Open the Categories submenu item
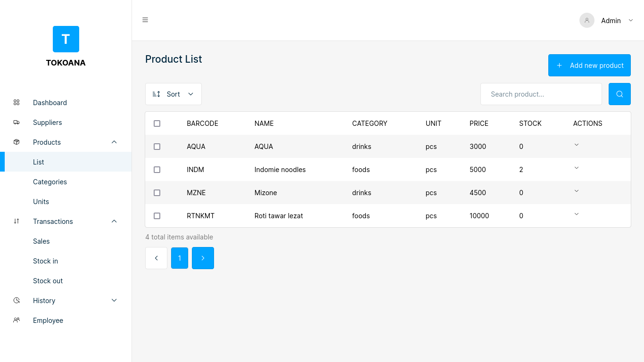The height and width of the screenshot is (362, 644). (x=50, y=182)
